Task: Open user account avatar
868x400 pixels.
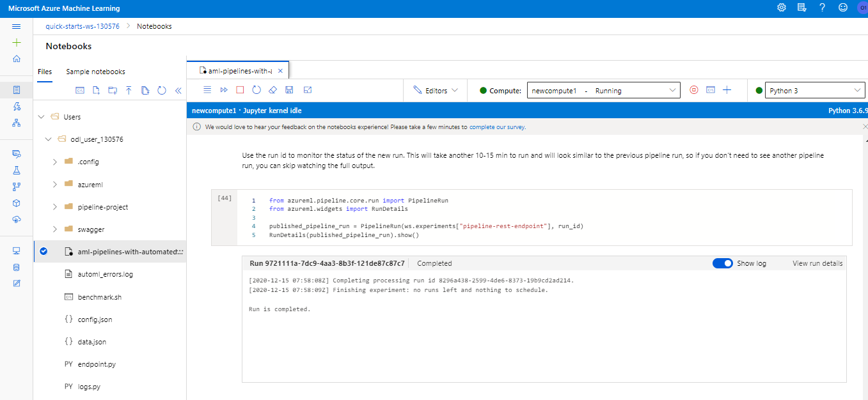Action: (862, 8)
